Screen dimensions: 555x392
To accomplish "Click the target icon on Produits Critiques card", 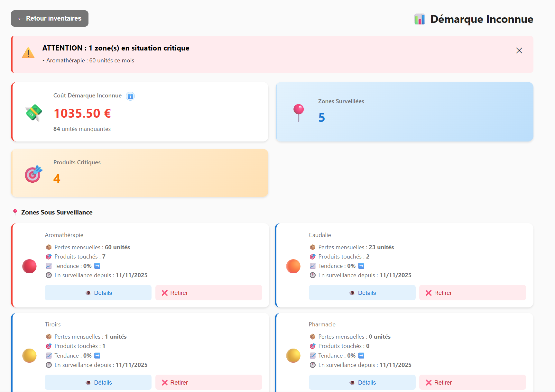I will click(x=32, y=174).
